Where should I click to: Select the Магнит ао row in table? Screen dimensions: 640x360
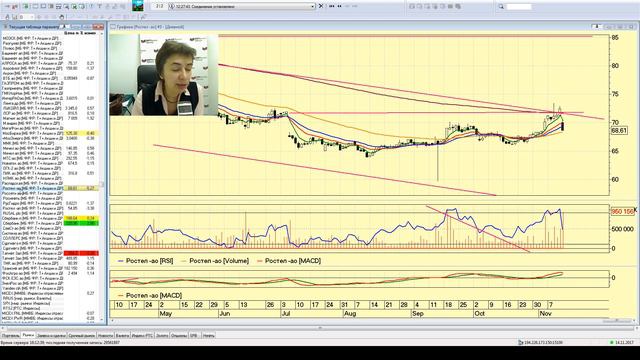tap(50, 118)
